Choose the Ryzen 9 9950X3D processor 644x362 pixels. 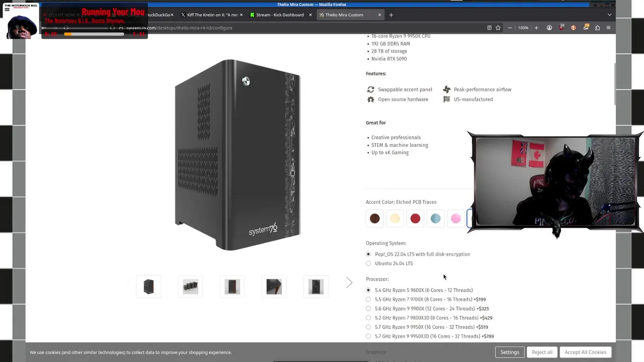tap(368, 336)
